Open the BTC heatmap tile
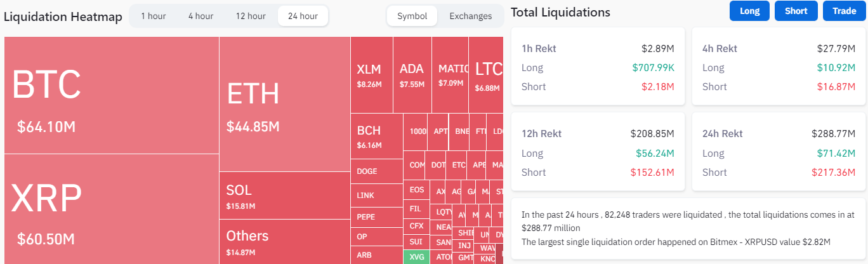868x264 pixels. point(112,95)
